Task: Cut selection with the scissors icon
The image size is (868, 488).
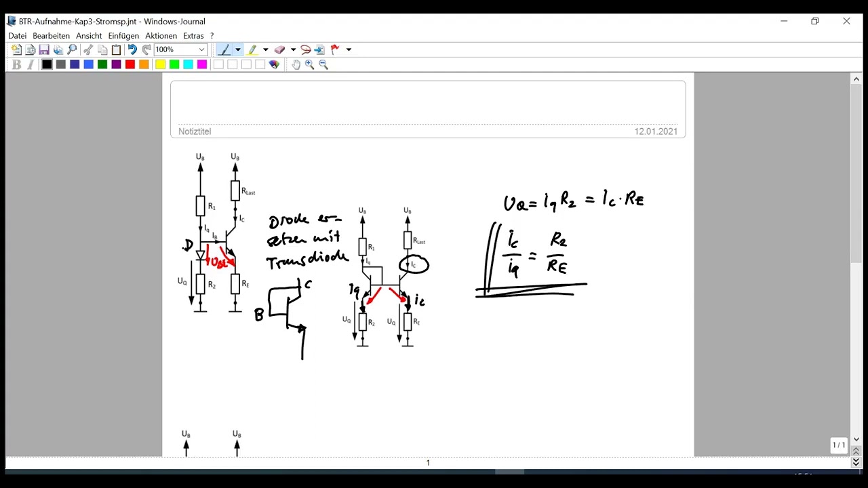Action: (x=88, y=49)
